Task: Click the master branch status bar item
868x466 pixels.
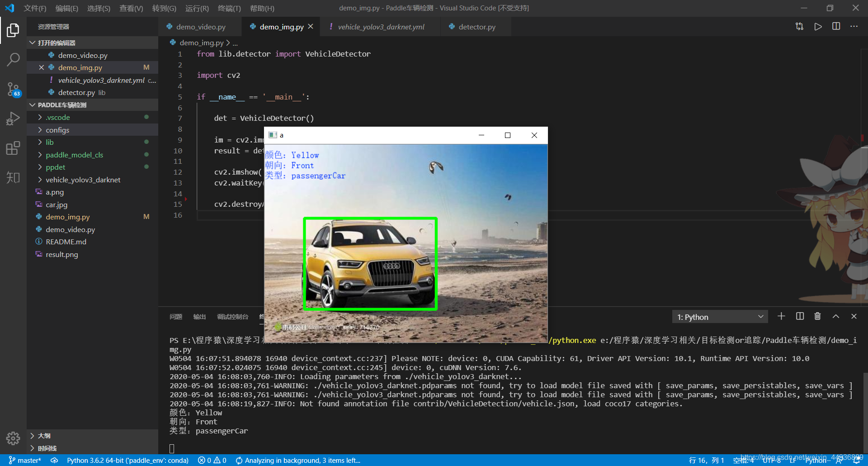Action: [x=25, y=460]
